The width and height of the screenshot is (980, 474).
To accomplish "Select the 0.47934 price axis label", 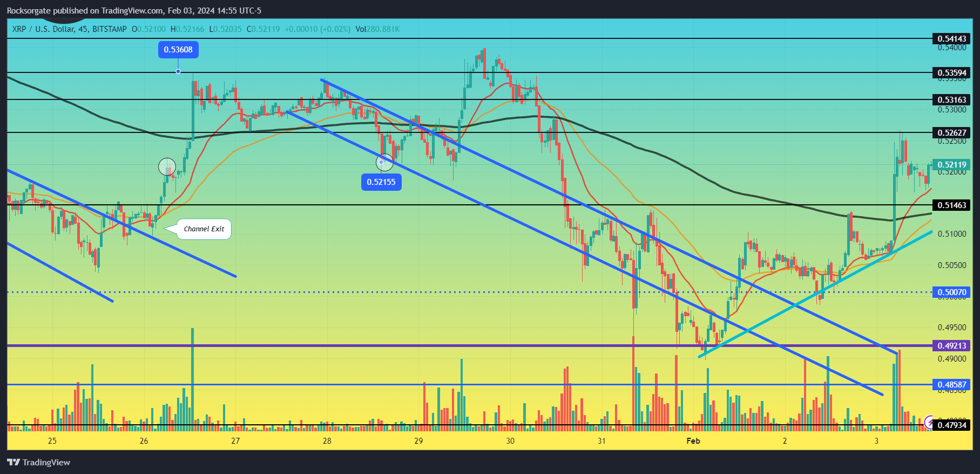I will pos(951,425).
